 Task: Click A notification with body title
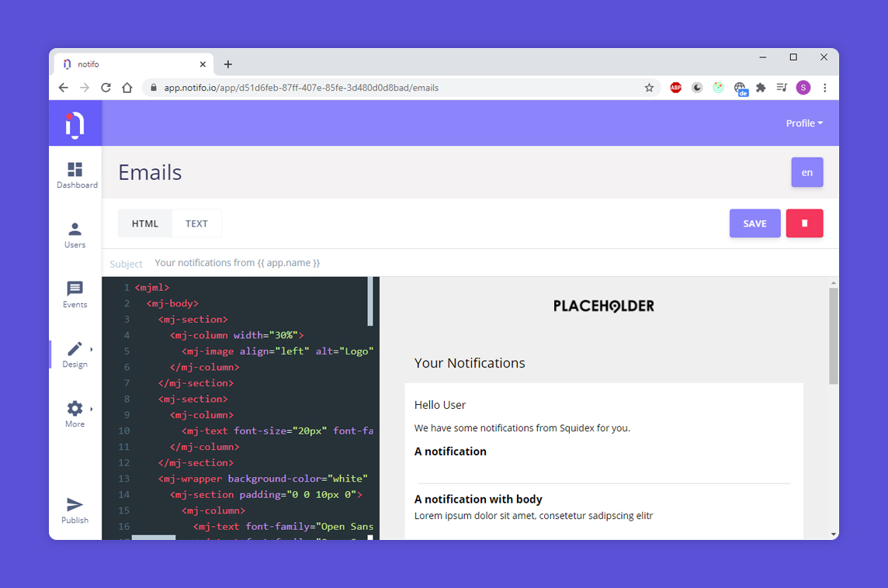pyautogui.click(x=478, y=499)
